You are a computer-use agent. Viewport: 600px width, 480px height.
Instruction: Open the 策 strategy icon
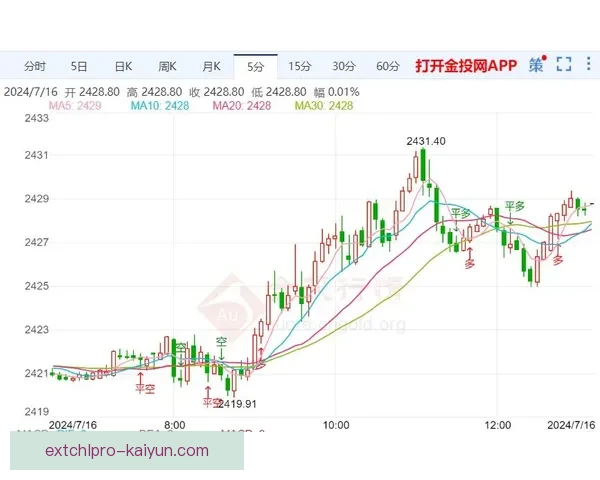click(x=536, y=66)
